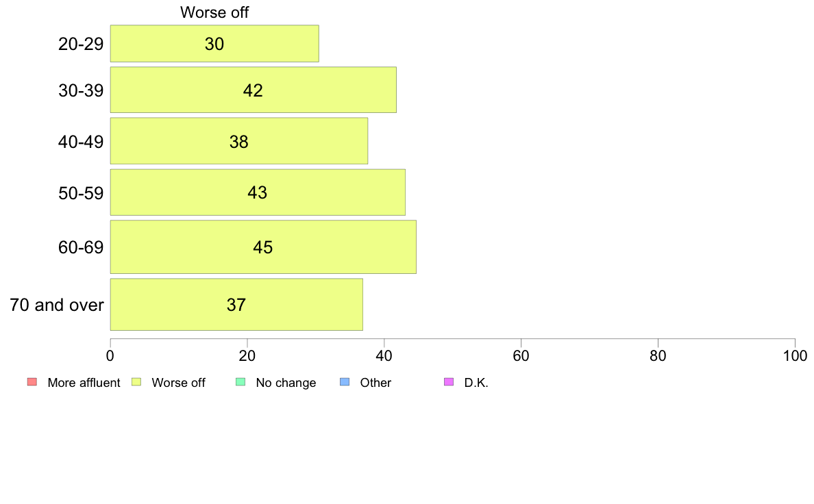Click the magenta D.K. legend swatch
The image size is (814, 504).
(449, 382)
